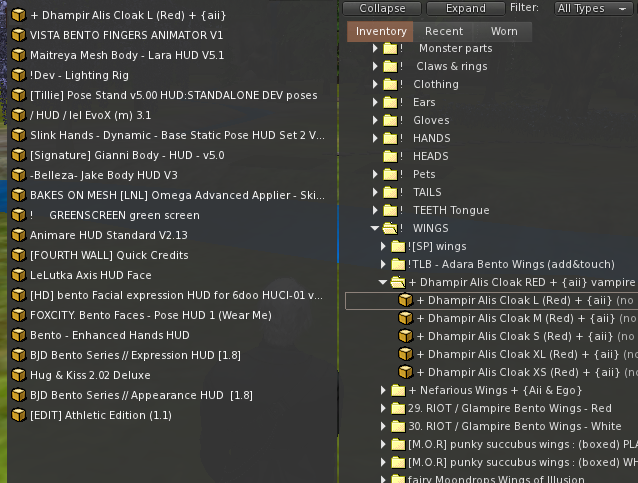Click the Animare HUD Standard V2.13 object icon
The width and height of the screenshot is (638, 483).
coord(18,235)
